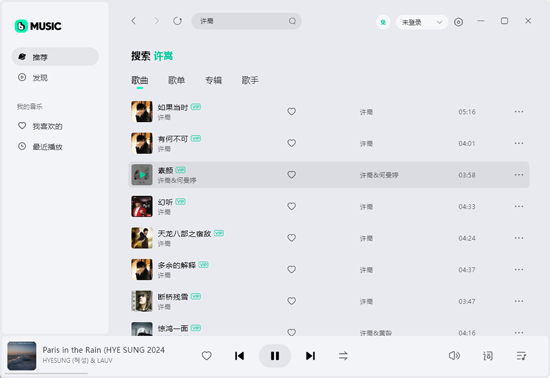Open more options for 多余的解释
The width and height of the screenshot is (550, 378).
point(519,269)
